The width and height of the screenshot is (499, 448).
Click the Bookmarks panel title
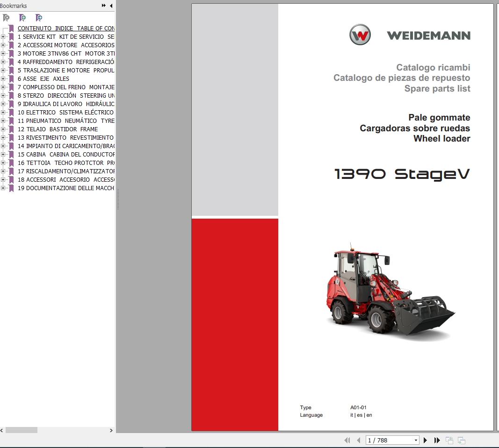[x=14, y=6]
